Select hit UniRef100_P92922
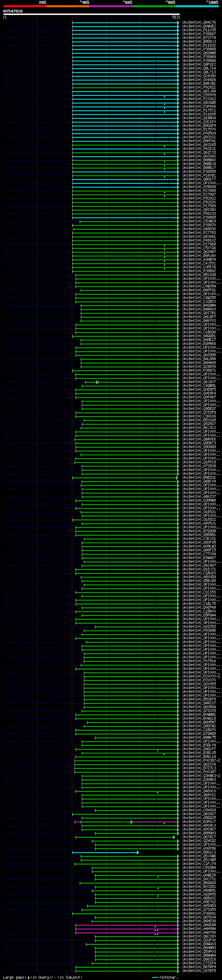The width and height of the screenshot is (222, 980). tap(199, 198)
